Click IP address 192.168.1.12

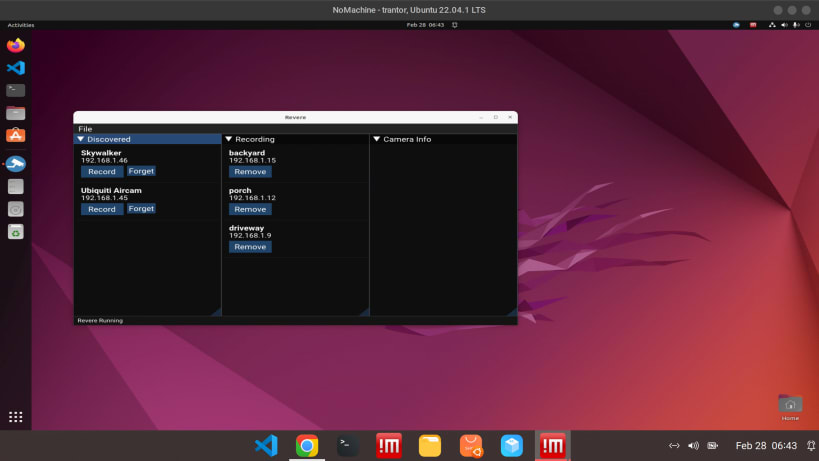point(252,198)
